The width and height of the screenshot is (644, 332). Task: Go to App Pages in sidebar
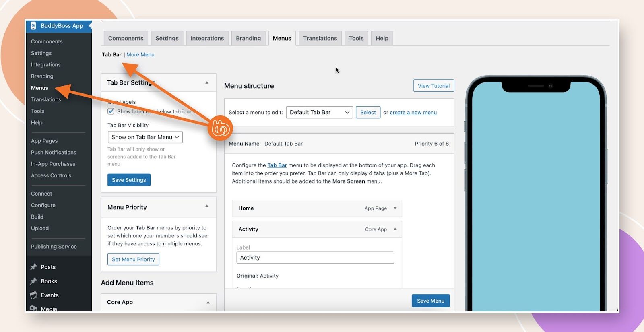pos(44,141)
